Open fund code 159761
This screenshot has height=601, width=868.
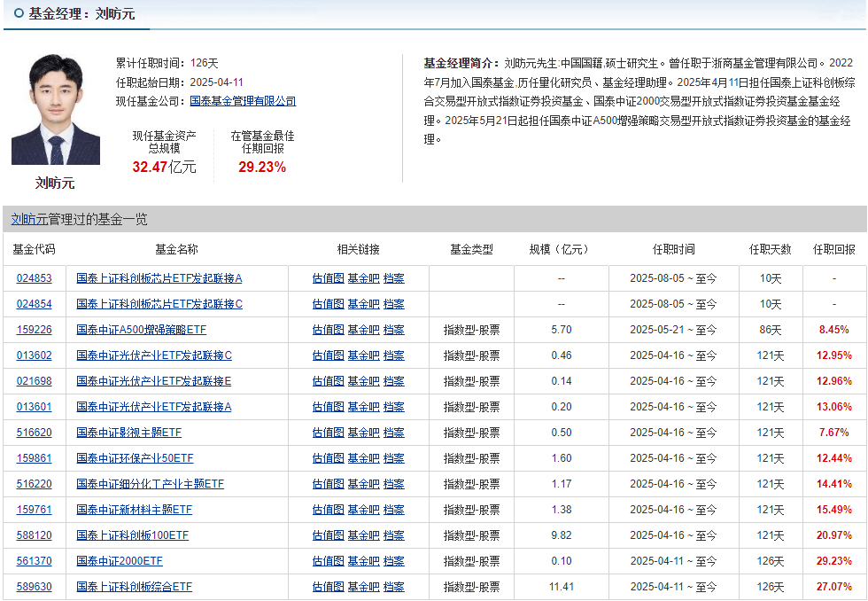pyautogui.click(x=34, y=511)
